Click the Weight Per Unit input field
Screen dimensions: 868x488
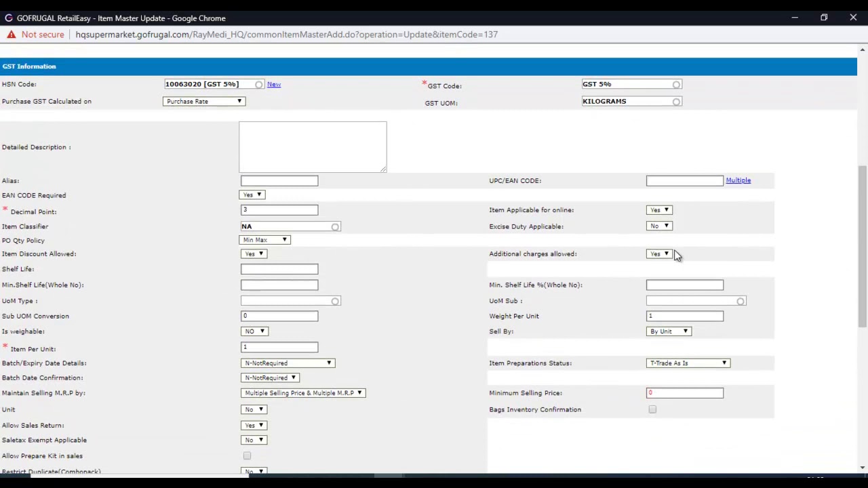[685, 317]
